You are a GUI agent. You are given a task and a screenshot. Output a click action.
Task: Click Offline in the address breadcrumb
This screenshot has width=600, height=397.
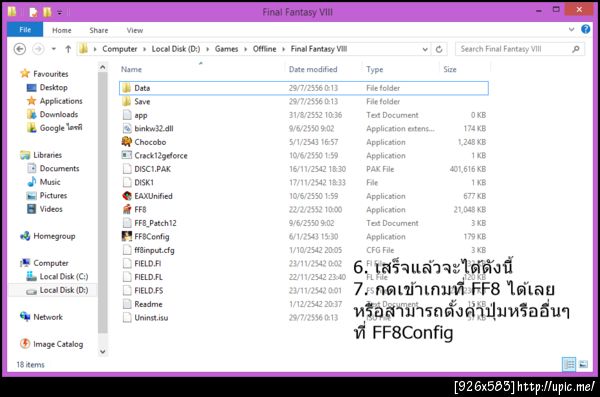tap(264, 49)
